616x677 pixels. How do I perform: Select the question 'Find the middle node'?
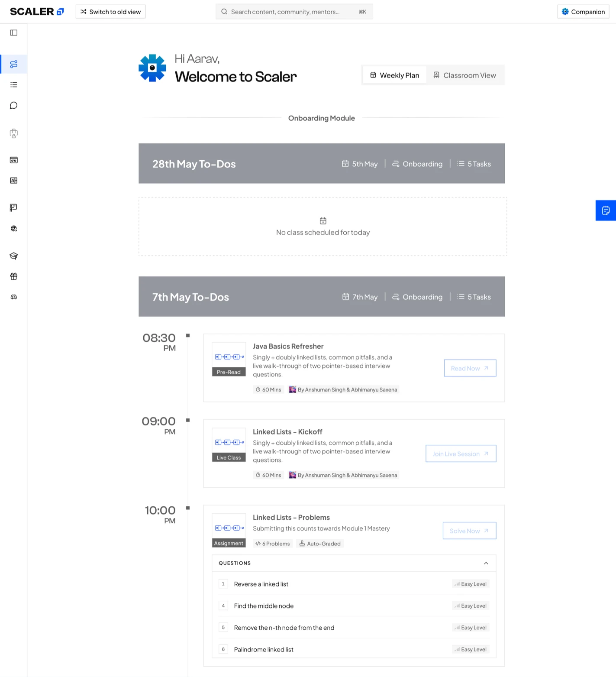pyautogui.click(x=354, y=606)
